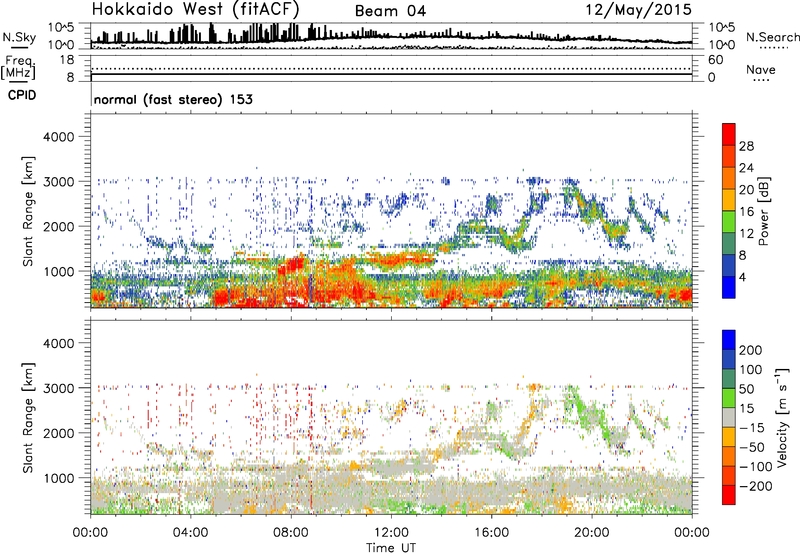
Task: Click the Velocity [m s-1] colorbar title
Action: (782, 417)
